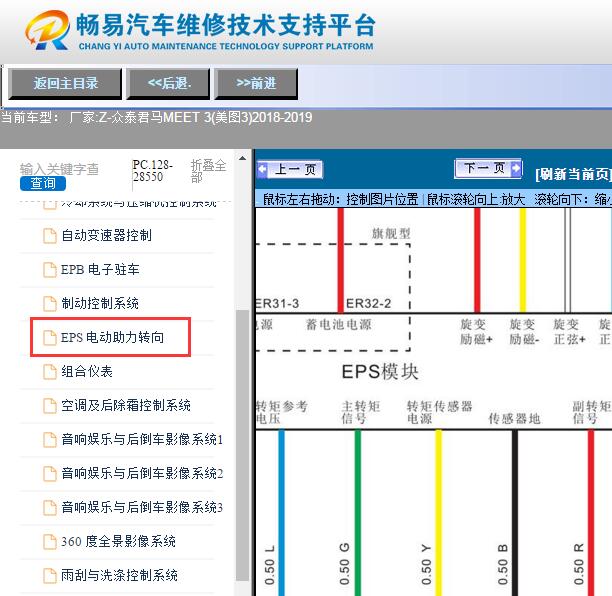Click 传感器地 pin label
Image resolution: width=612 pixels, height=596 pixels.
[514, 419]
